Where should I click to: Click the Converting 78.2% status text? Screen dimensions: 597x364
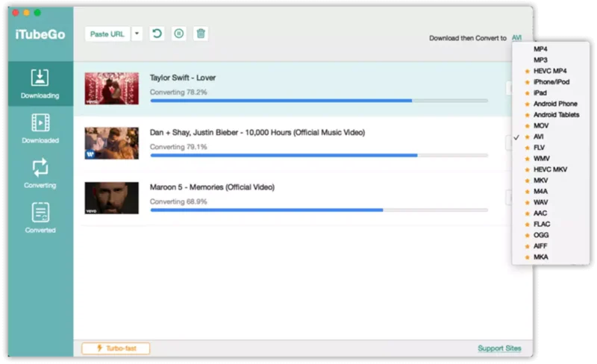coord(178,92)
